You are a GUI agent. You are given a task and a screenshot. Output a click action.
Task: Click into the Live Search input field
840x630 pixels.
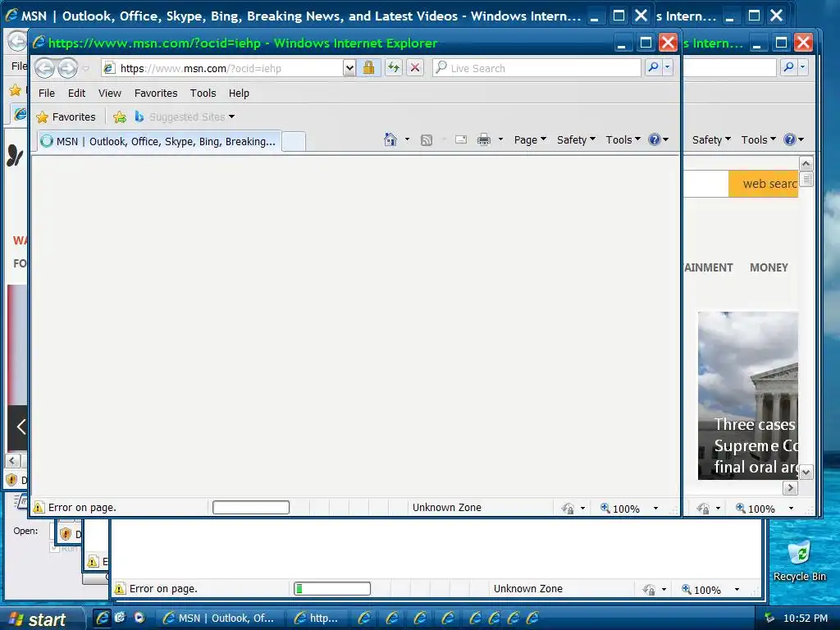pyautogui.click(x=536, y=68)
